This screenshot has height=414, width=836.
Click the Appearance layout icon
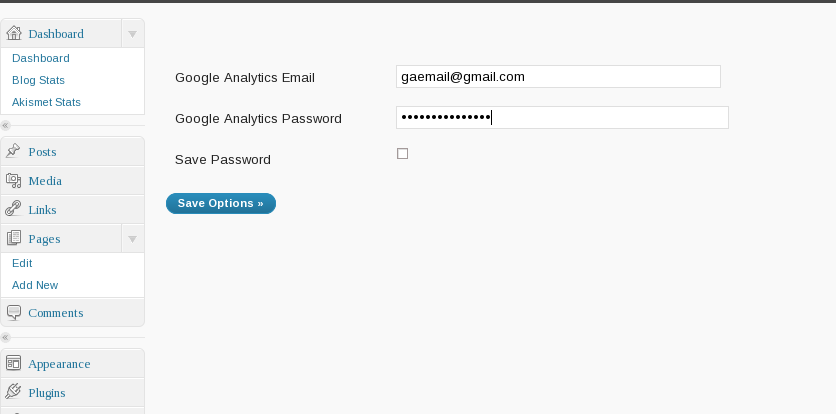tap(13, 363)
